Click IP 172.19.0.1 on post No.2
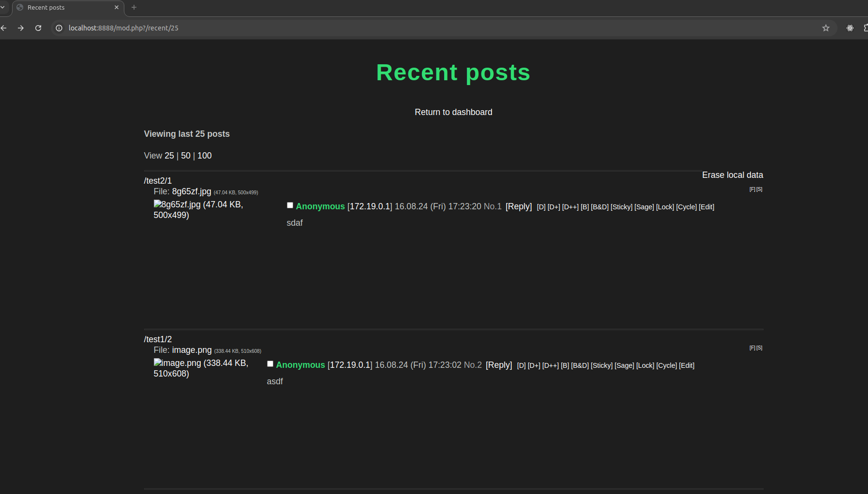 pyautogui.click(x=350, y=365)
